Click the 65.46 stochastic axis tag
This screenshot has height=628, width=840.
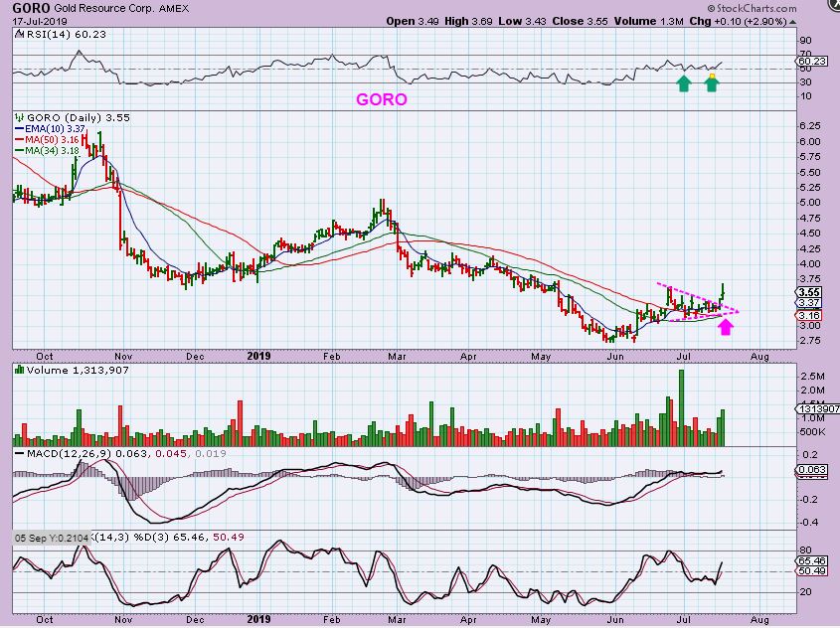pyautogui.click(x=811, y=560)
